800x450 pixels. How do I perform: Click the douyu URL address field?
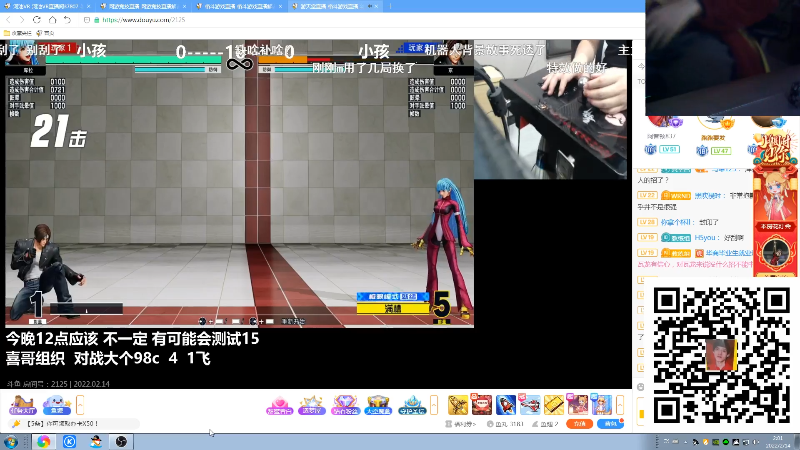coord(143,20)
